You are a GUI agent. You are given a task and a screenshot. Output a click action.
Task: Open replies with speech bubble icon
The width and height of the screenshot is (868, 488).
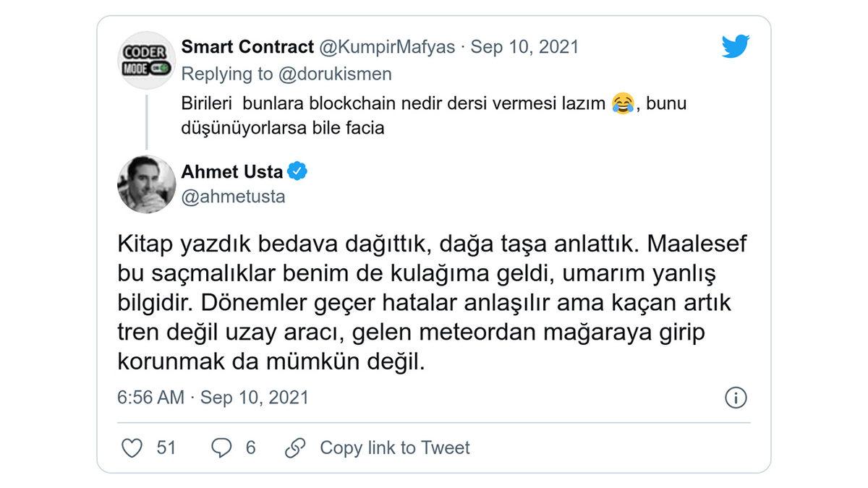click(221, 448)
